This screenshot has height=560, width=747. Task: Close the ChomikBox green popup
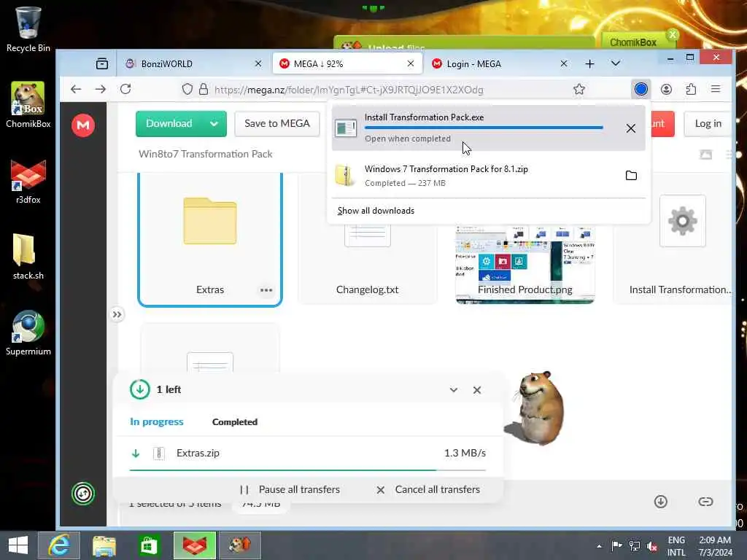pos(672,34)
